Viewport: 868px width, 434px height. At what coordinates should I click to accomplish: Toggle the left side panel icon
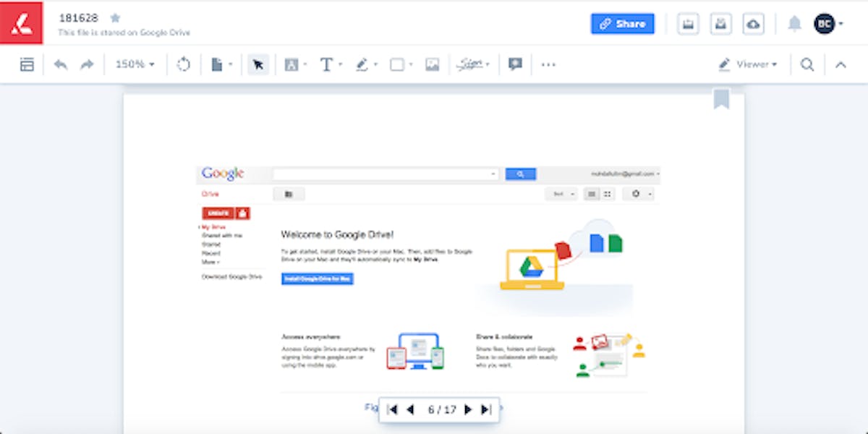27,64
